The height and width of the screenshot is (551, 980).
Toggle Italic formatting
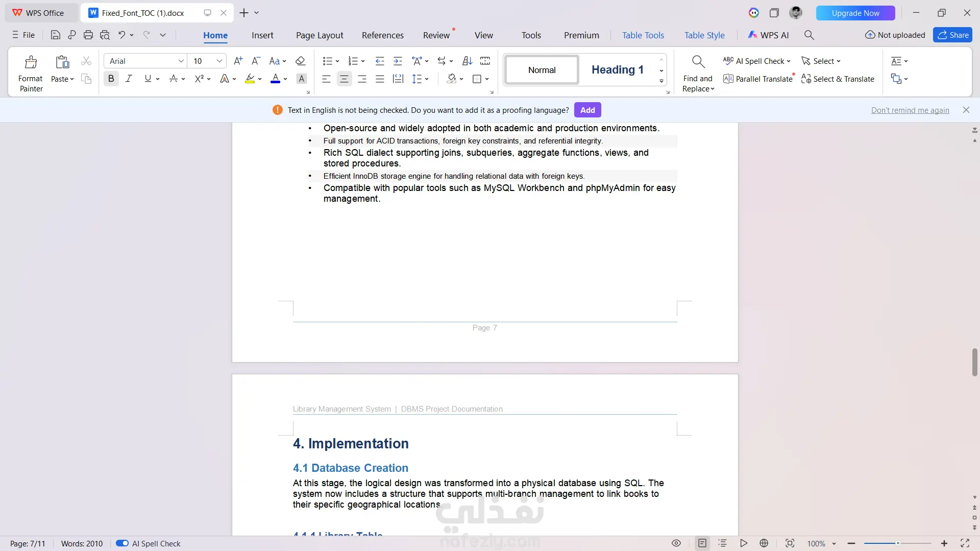point(129,79)
